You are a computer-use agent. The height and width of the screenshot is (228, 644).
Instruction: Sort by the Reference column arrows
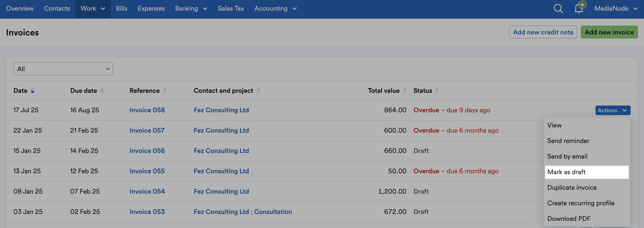coord(165,90)
